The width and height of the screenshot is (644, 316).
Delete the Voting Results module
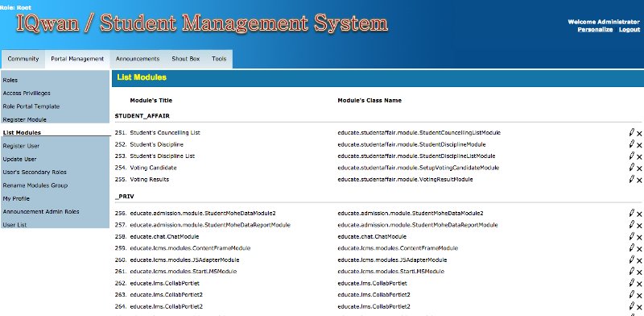pyautogui.click(x=639, y=180)
